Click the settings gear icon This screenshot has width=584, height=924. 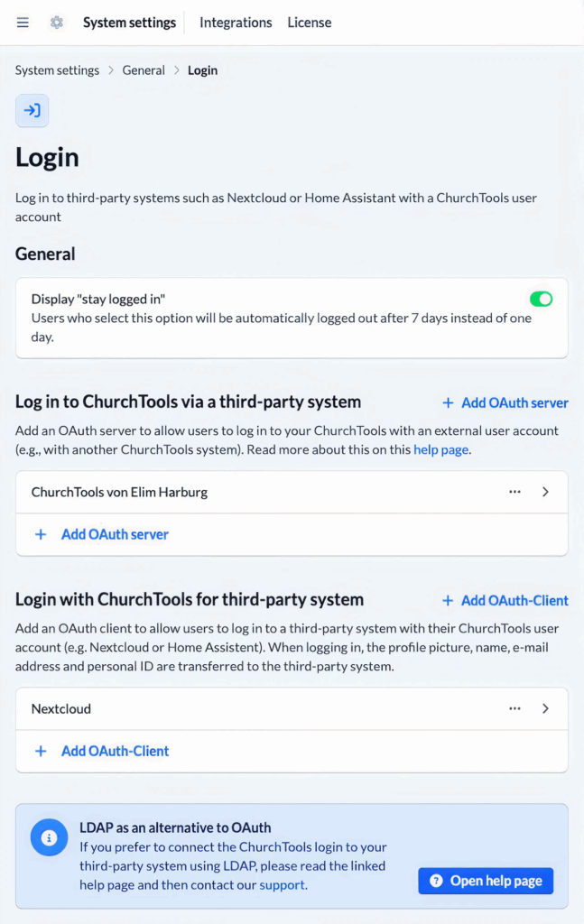[x=57, y=23]
